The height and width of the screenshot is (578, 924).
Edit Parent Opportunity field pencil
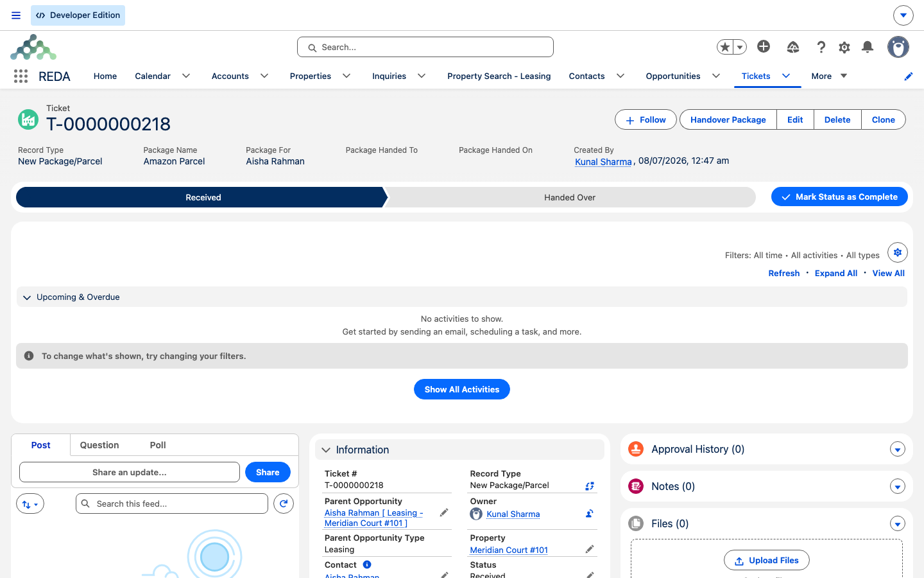[x=444, y=512]
